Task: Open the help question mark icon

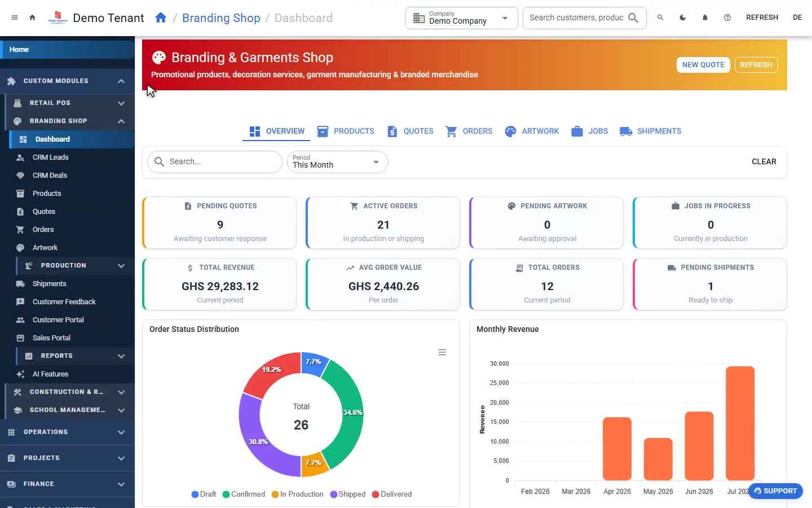Action: (727, 17)
